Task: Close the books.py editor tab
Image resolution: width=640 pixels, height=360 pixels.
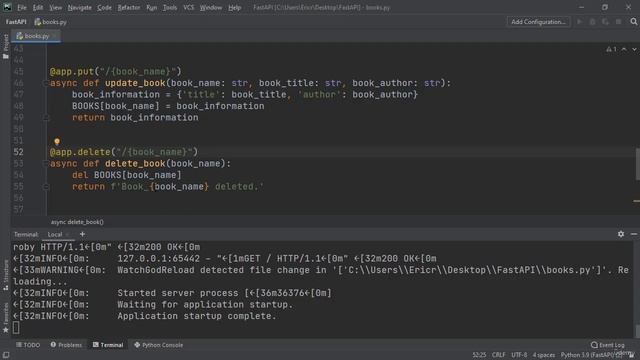Action: point(55,36)
